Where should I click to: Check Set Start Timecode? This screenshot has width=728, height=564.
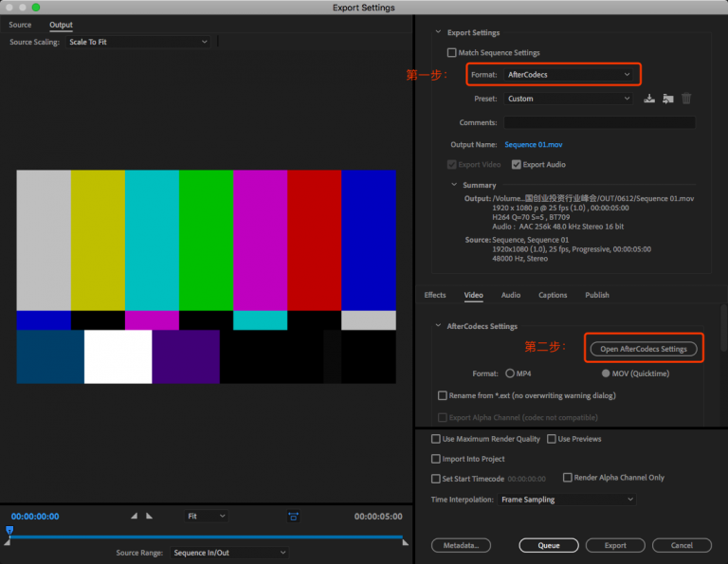click(435, 479)
